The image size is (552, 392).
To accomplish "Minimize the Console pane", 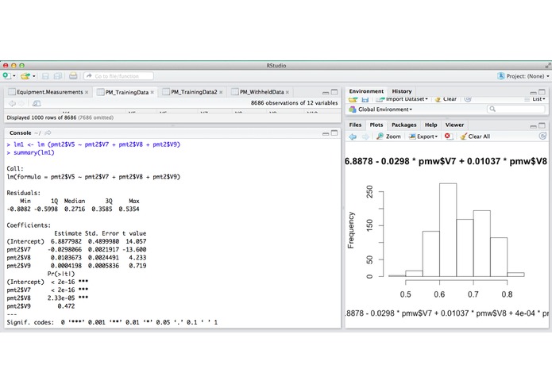I will click(x=326, y=133).
